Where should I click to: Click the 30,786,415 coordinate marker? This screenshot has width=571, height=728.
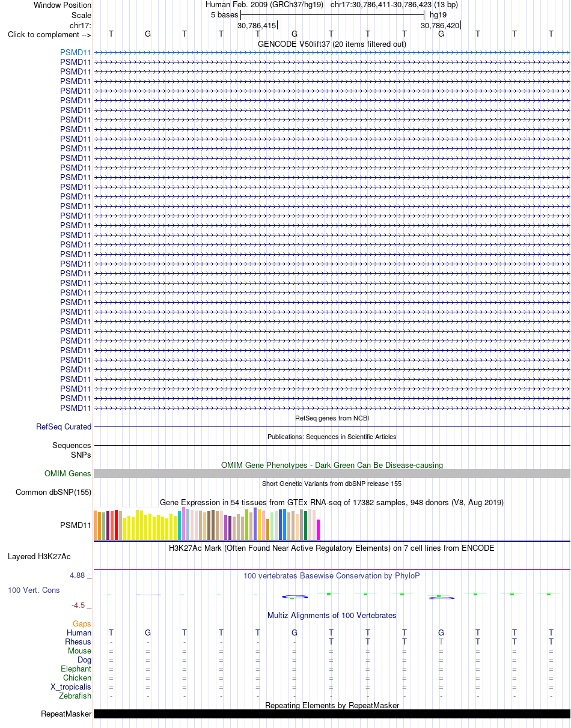tap(257, 25)
